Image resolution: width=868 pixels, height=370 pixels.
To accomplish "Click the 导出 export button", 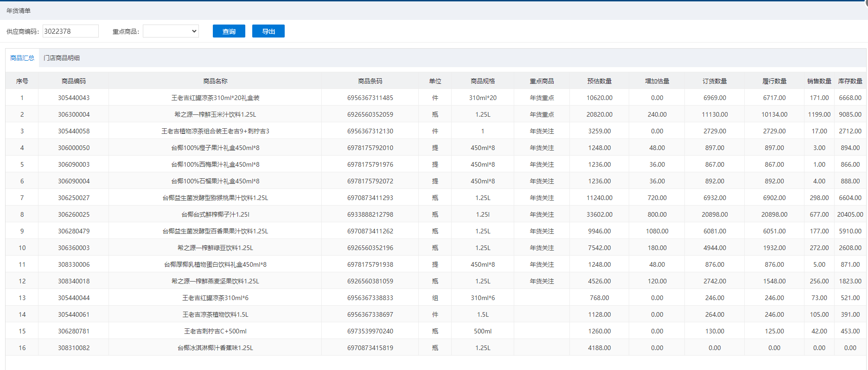I will pyautogui.click(x=268, y=31).
